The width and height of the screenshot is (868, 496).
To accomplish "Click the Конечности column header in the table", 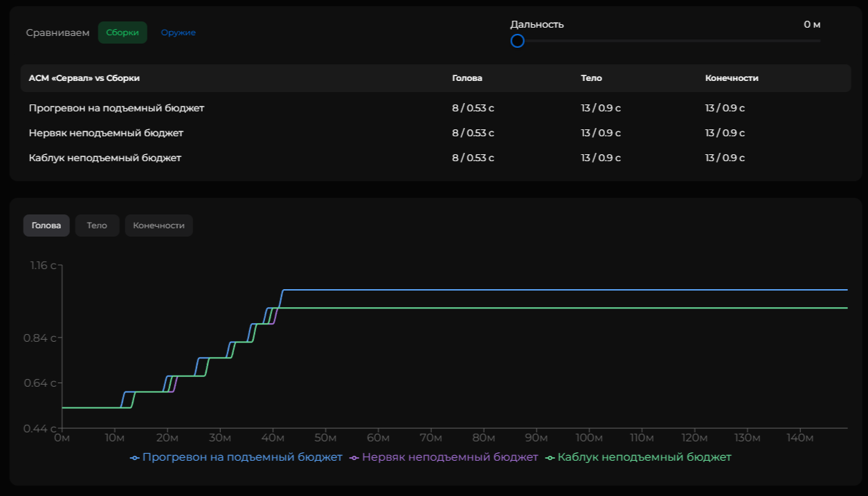I will (732, 78).
